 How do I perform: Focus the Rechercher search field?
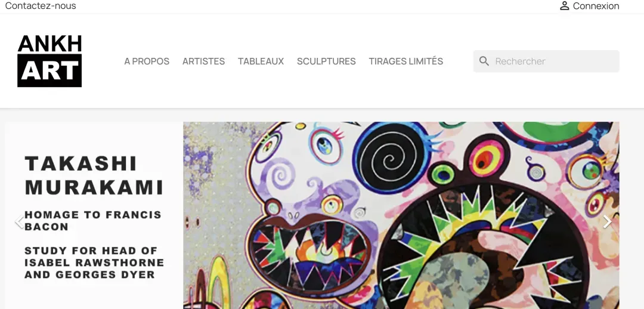tap(546, 61)
